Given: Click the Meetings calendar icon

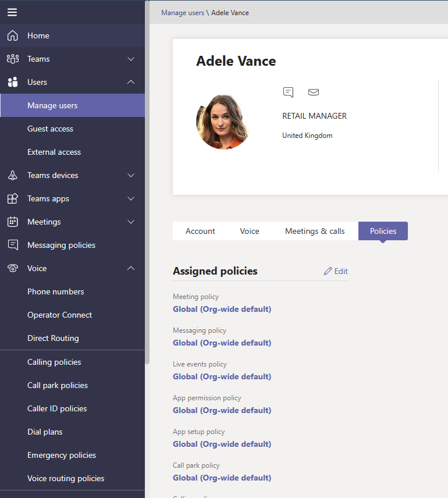Looking at the screenshot, I should tap(12, 222).
